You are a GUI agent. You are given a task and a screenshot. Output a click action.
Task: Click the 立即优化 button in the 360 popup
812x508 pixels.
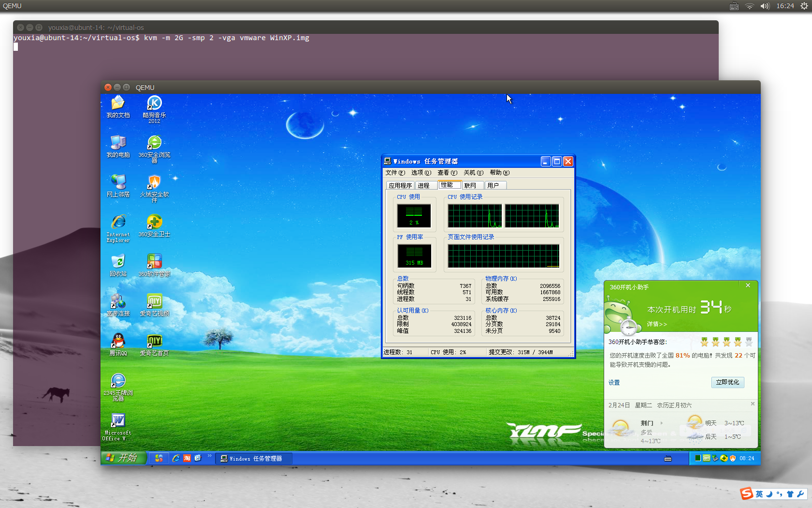click(727, 382)
